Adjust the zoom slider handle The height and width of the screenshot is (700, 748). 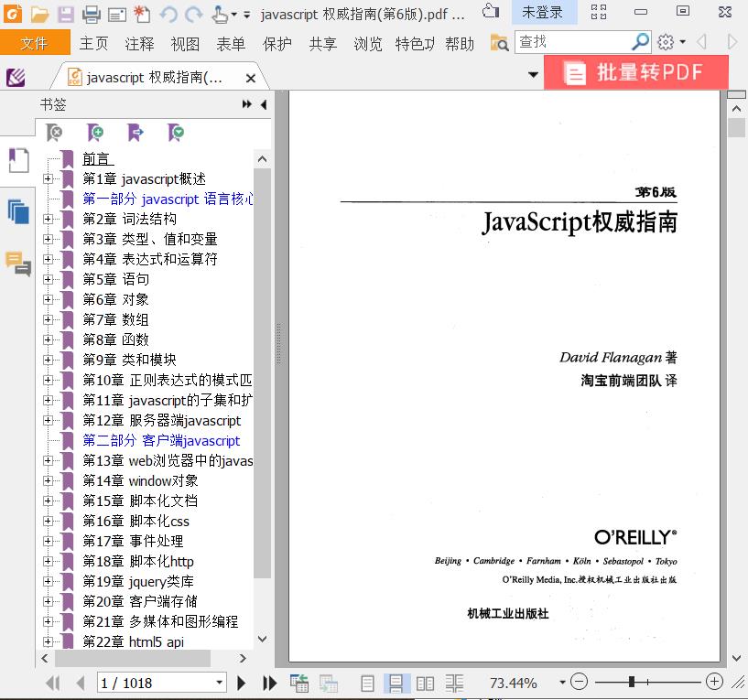point(631,682)
